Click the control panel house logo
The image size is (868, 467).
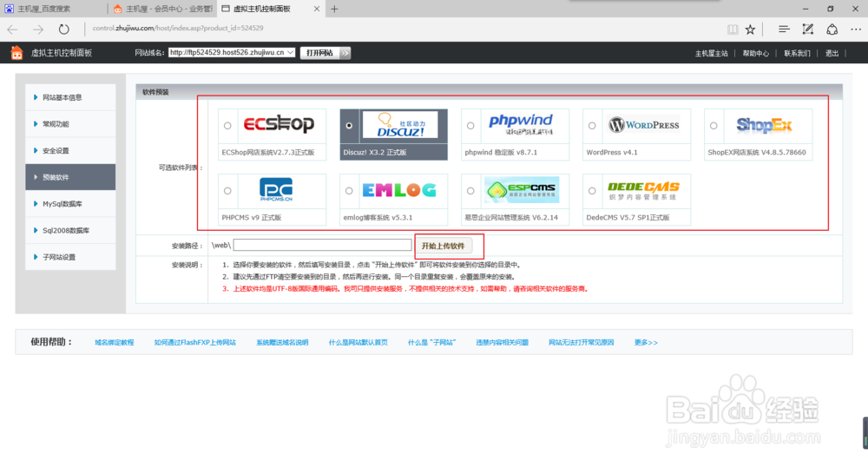[16, 53]
